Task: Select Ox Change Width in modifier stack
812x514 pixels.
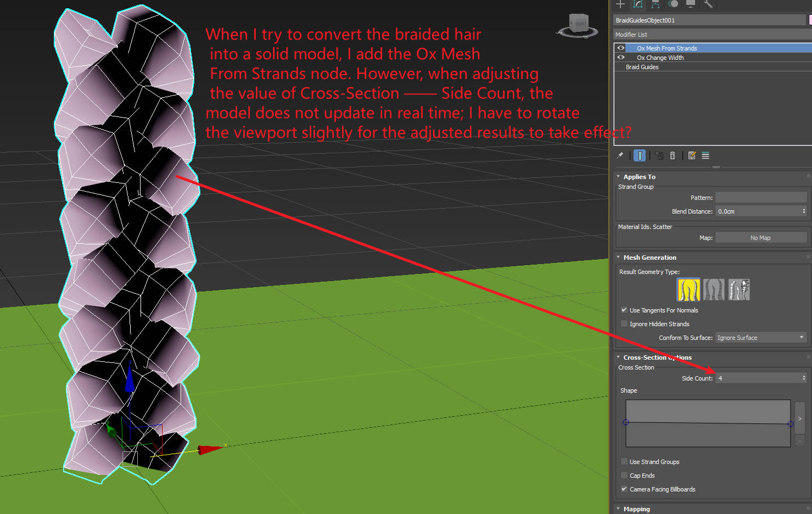Action: click(660, 58)
